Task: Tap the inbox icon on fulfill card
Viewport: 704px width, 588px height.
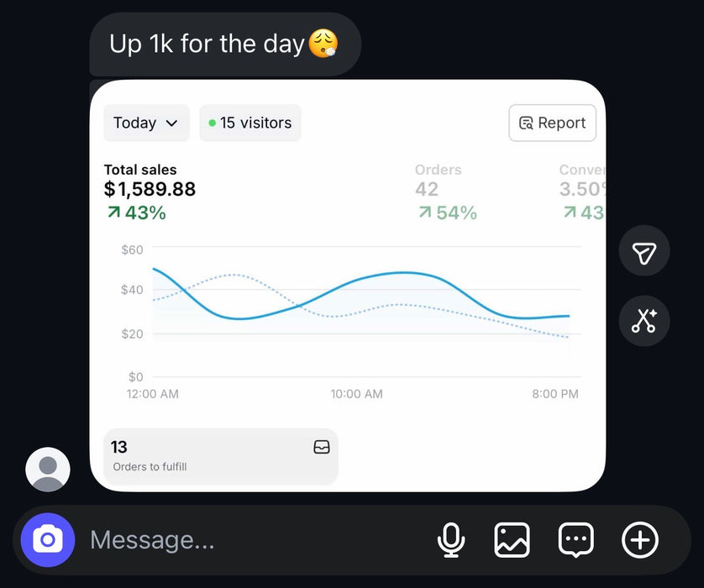Action: coord(322,448)
